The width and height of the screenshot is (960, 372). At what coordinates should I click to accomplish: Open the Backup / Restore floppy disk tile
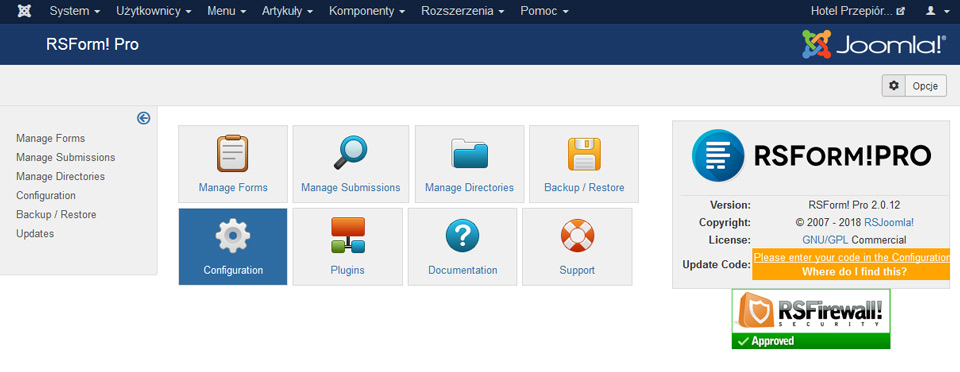584,164
